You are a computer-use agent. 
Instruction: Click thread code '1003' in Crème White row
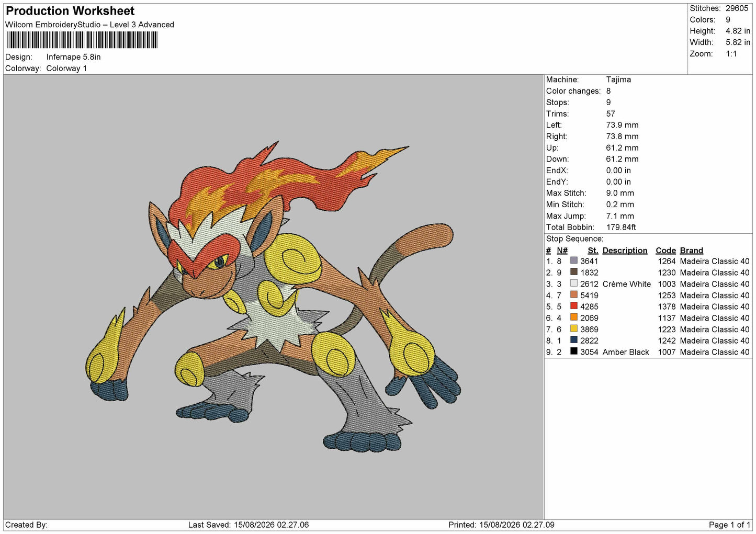pyautogui.click(x=667, y=284)
